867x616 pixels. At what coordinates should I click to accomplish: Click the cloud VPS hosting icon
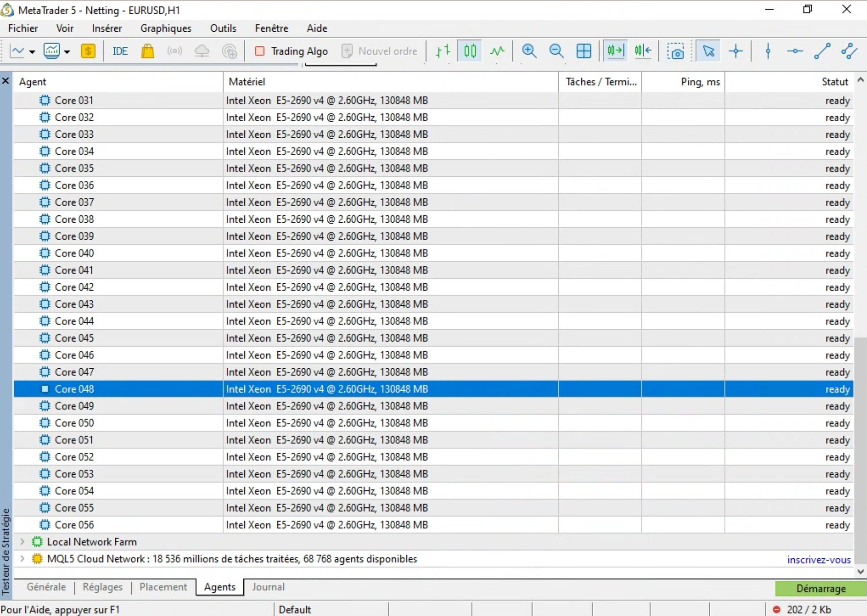click(202, 51)
